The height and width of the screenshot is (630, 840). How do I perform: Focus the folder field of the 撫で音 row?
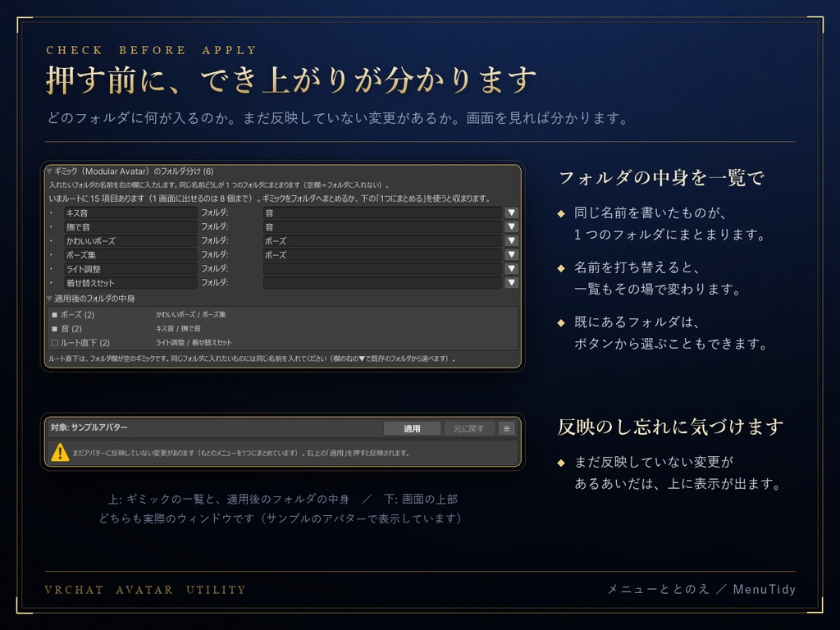pyautogui.click(x=382, y=226)
